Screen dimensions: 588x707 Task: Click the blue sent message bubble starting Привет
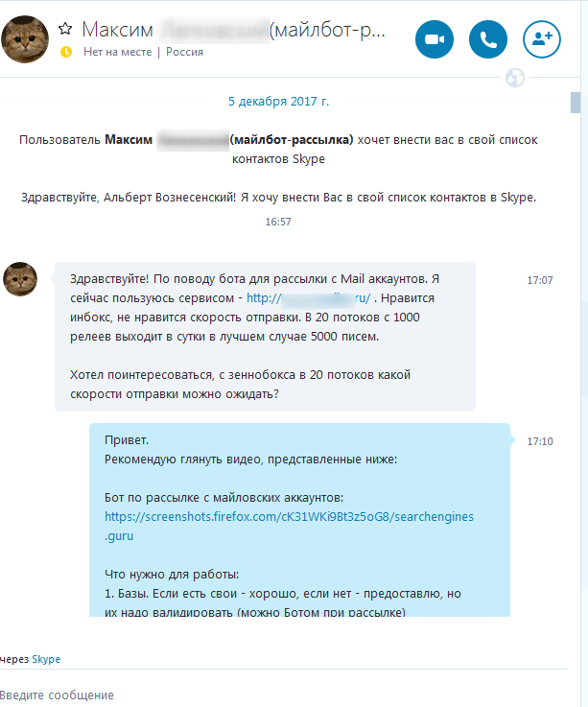coord(300,520)
